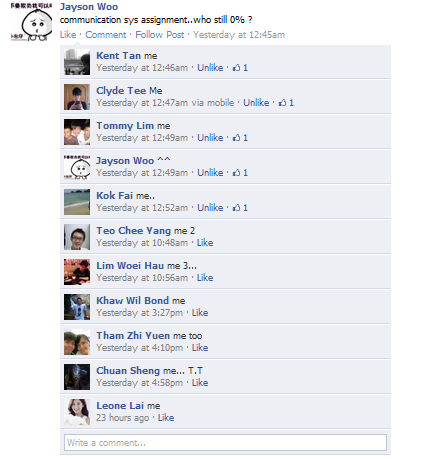Unlike Kent Tan's comment

tap(210, 68)
